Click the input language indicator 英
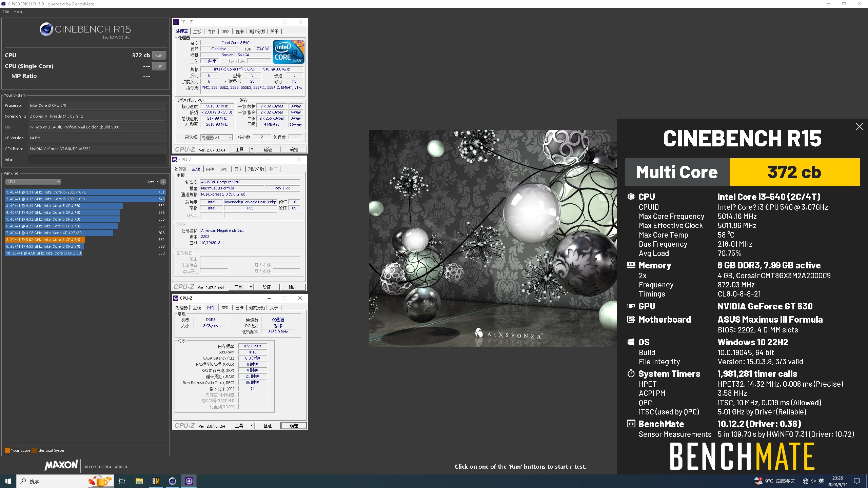 click(821, 481)
